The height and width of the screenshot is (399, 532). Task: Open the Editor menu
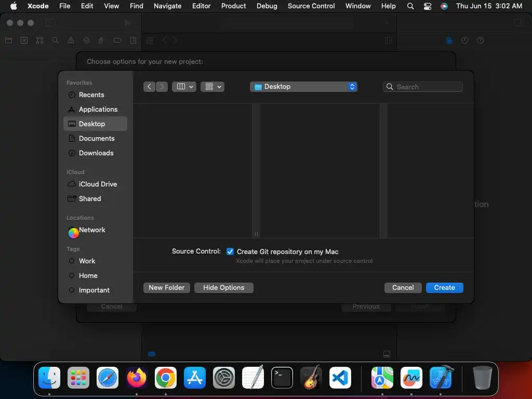click(x=201, y=6)
